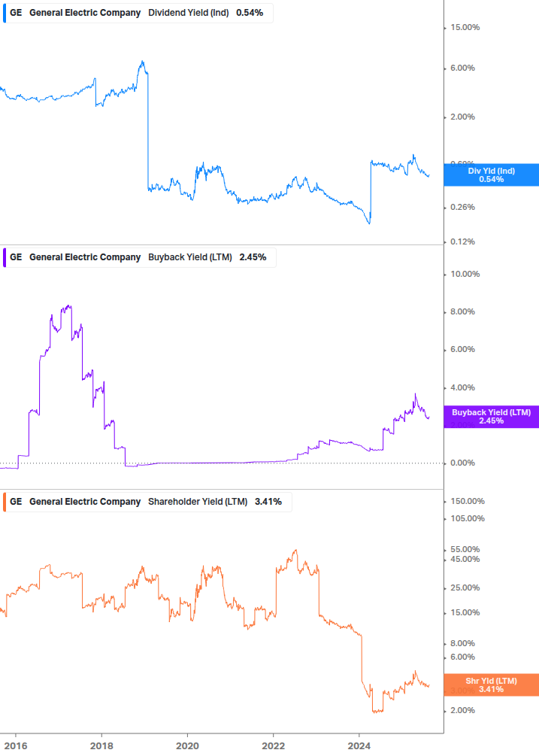Click the 3.41% value in Shareholder Yield legend
Screen dimensions: 539x756
(268, 502)
